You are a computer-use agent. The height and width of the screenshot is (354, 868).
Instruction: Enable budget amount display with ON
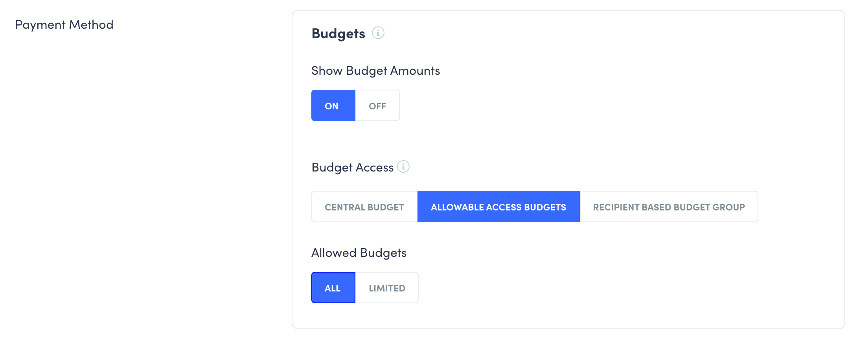pyautogui.click(x=333, y=106)
